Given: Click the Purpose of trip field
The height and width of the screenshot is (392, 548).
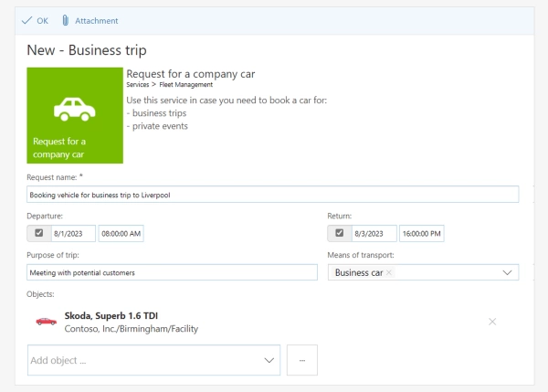Looking at the screenshot, I should [x=172, y=272].
